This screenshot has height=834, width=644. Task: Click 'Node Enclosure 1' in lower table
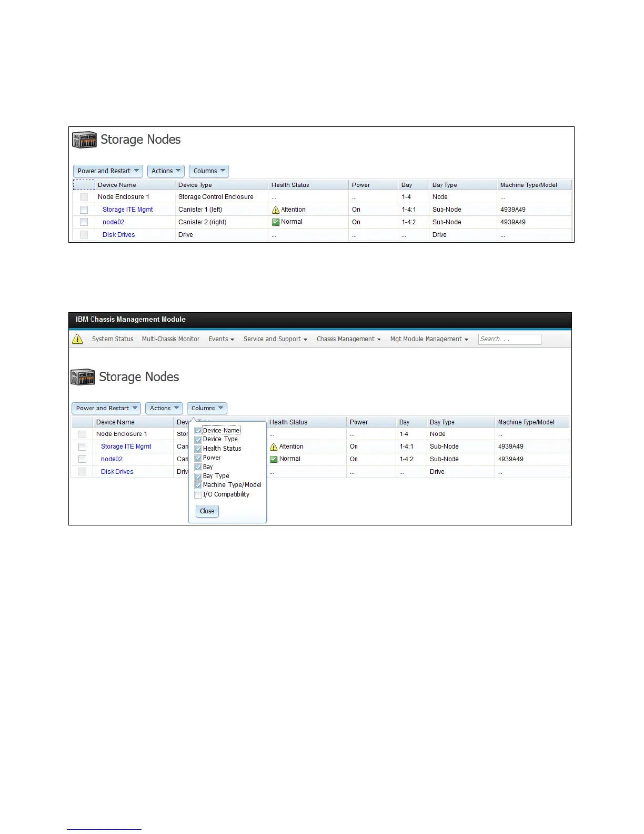coord(122,434)
